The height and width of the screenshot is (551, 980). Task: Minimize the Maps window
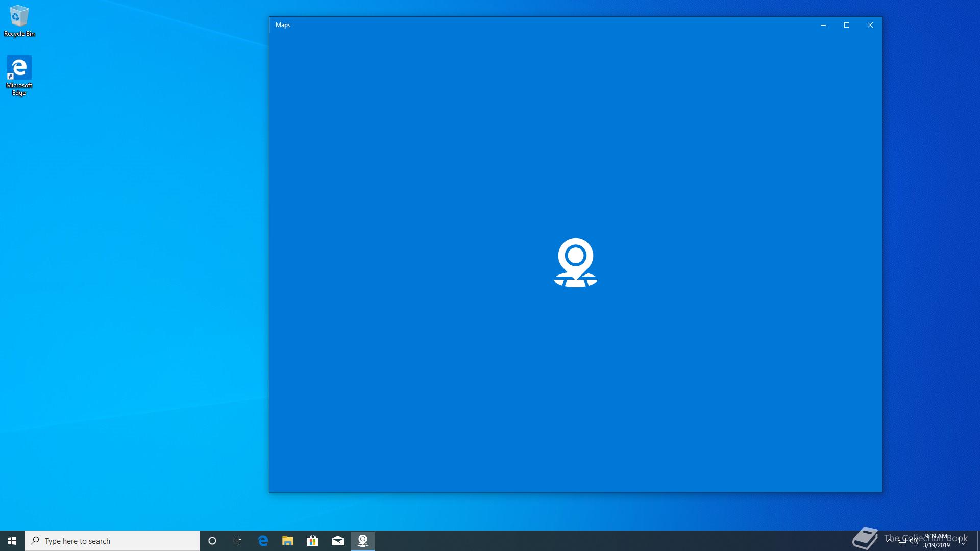point(823,25)
